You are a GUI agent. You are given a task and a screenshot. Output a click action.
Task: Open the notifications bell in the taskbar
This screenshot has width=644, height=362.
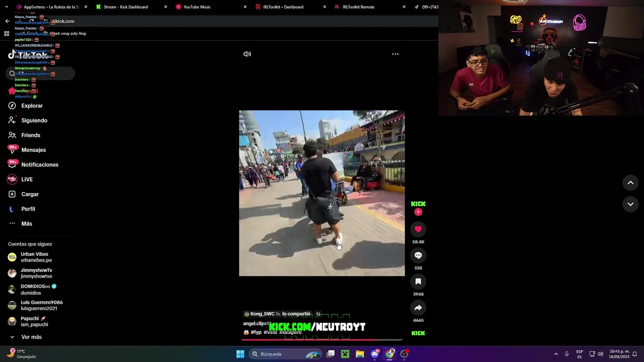635,354
